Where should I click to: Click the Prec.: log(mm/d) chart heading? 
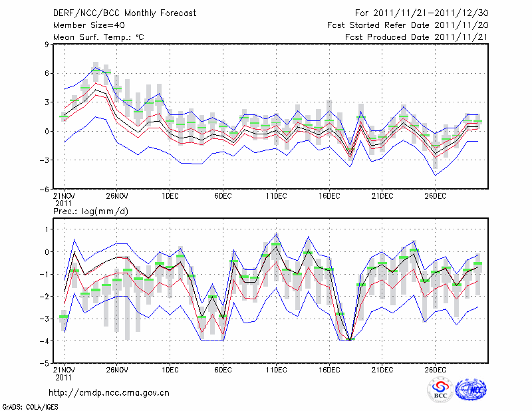click(90, 211)
